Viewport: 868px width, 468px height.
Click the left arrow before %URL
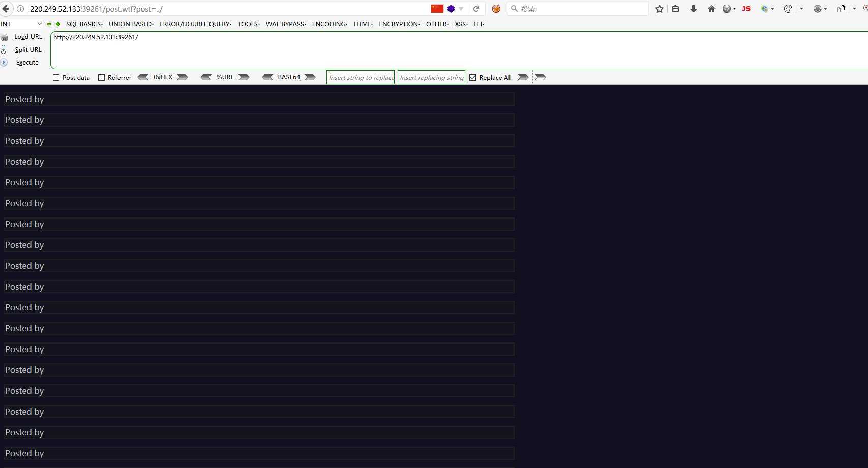[206, 77]
